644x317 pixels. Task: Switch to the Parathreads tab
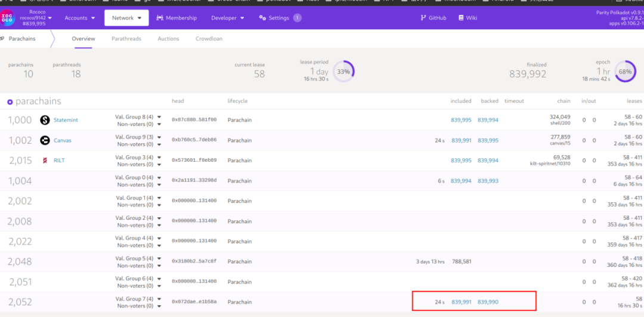(x=126, y=39)
